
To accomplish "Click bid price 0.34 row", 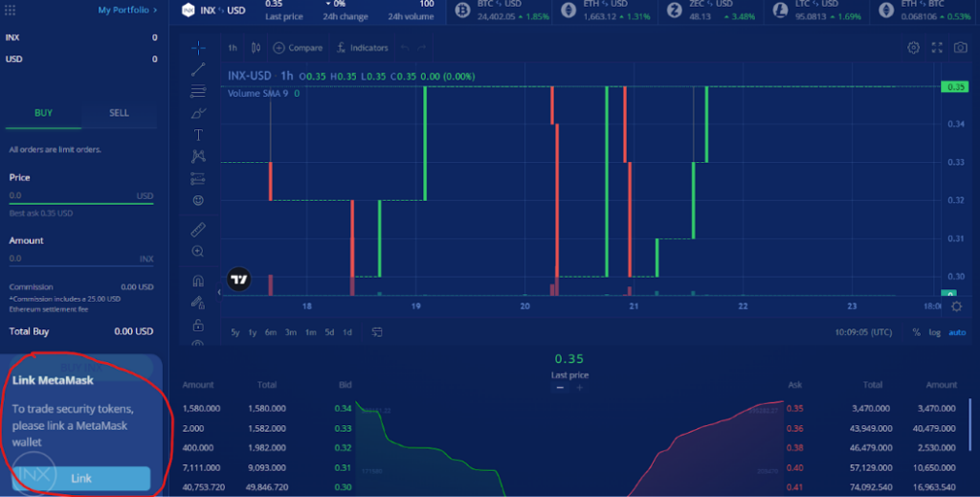I will point(267,408).
